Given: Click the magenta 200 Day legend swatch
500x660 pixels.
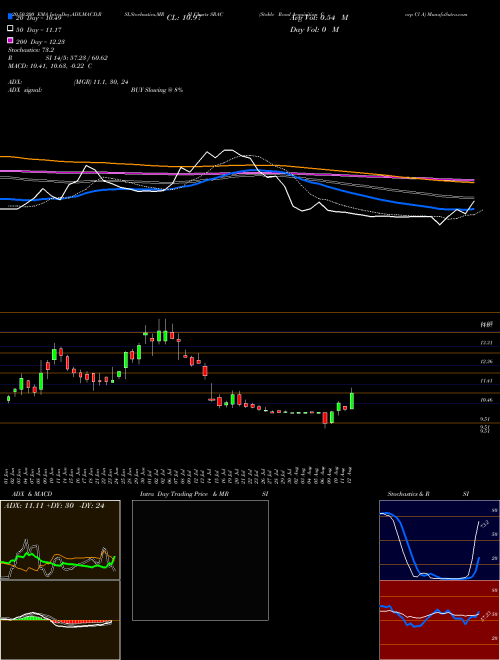Looking at the screenshot, I should 10,40.
